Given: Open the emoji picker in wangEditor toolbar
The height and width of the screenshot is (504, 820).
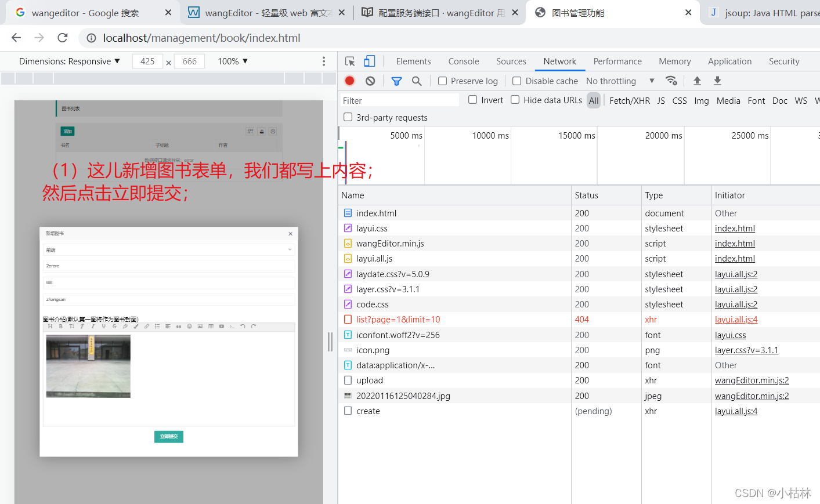Looking at the screenshot, I should click(189, 327).
